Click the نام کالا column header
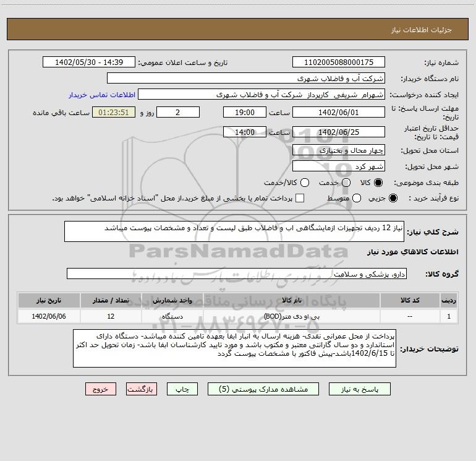 (291, 300)
